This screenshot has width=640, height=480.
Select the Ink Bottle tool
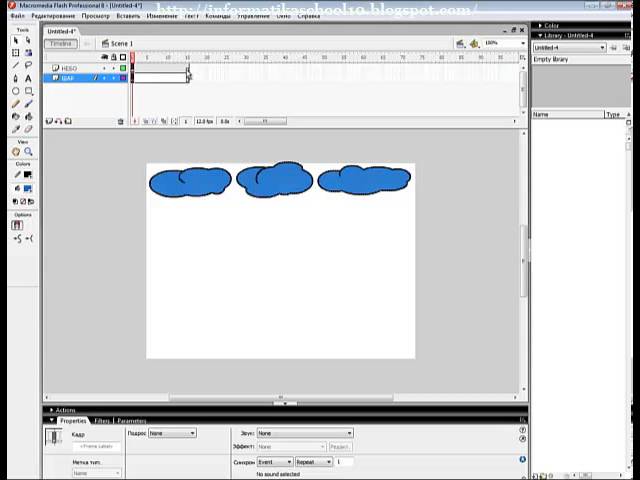(x=16, y=117)
